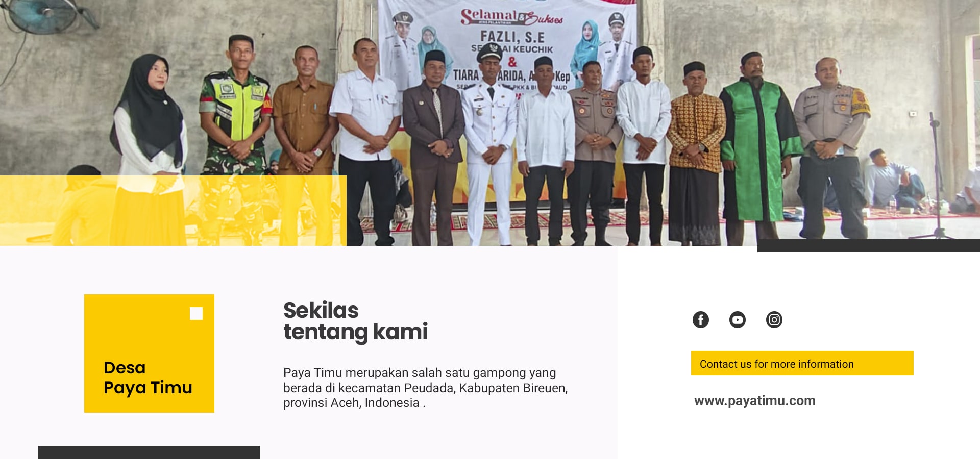Click the Paya Timu description paragraph

point(425,388)
